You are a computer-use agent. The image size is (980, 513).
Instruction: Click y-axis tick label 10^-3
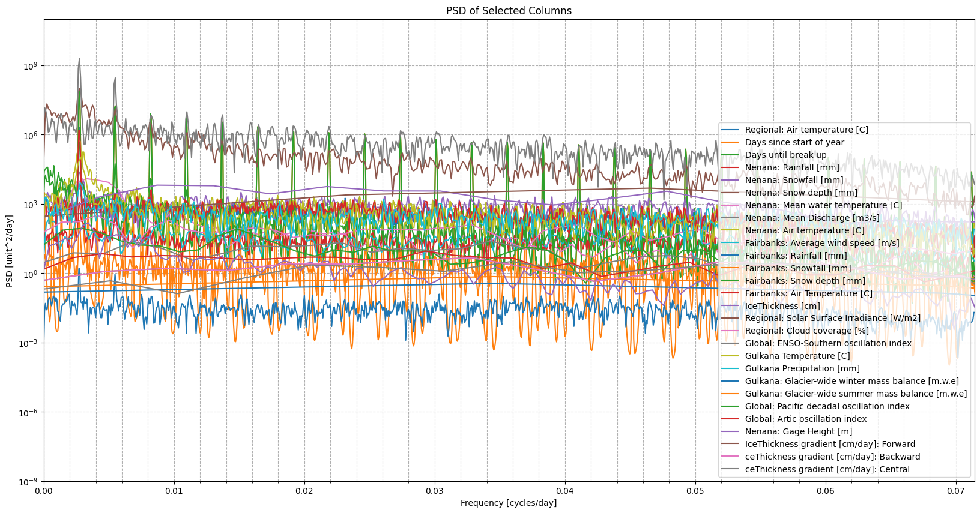pos(29,343)
